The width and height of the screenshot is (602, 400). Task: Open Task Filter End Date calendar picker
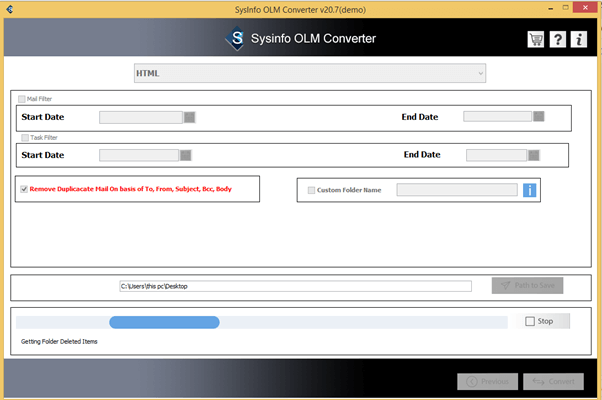pos(534,155)
